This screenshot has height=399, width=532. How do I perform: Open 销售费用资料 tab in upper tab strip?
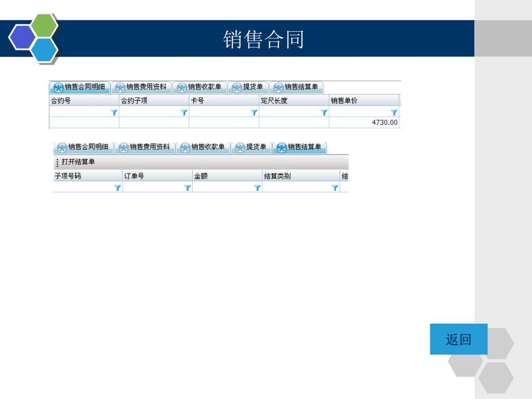coord(141,87)
